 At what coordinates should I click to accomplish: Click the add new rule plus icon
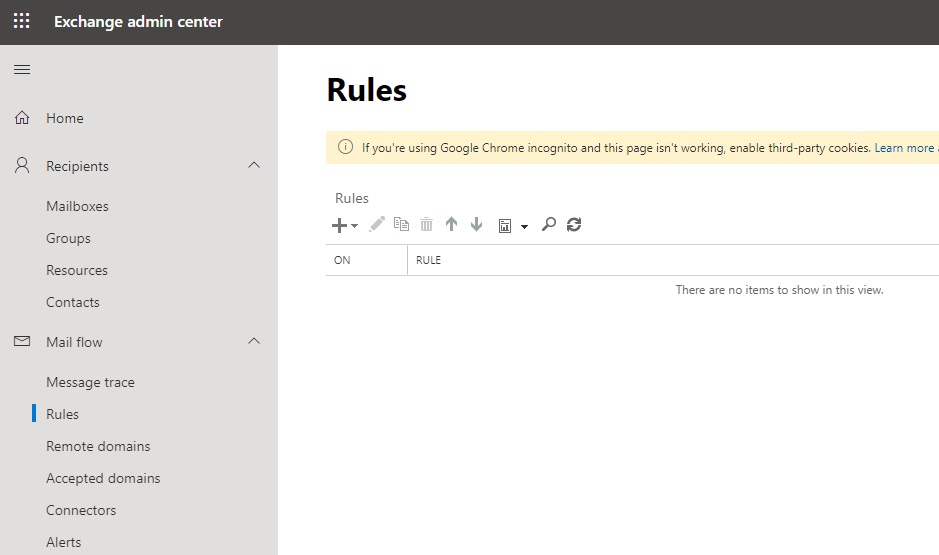click(340, 226)
